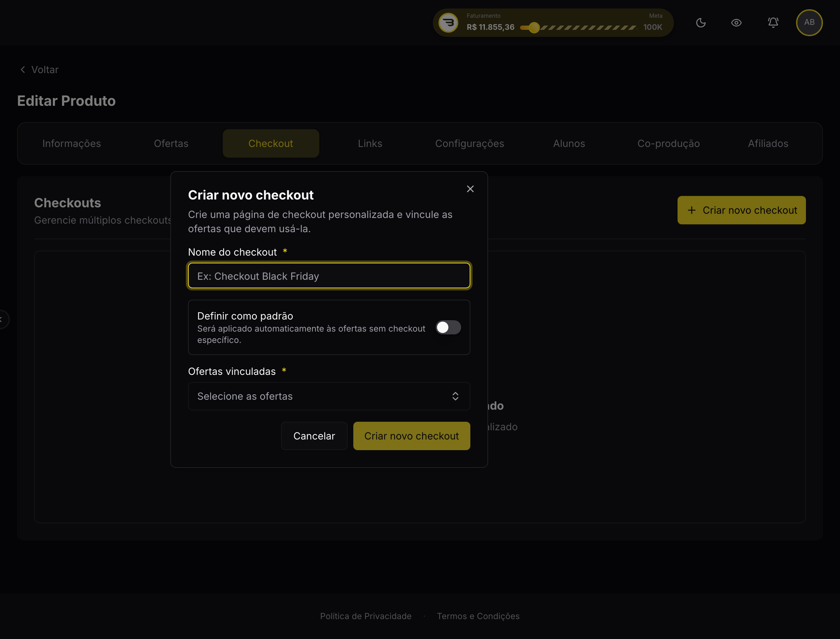Viewport: 840px width, 639px height.
Task: Click the R$ 11.855,36 revenue value
Action: point(490,27)
